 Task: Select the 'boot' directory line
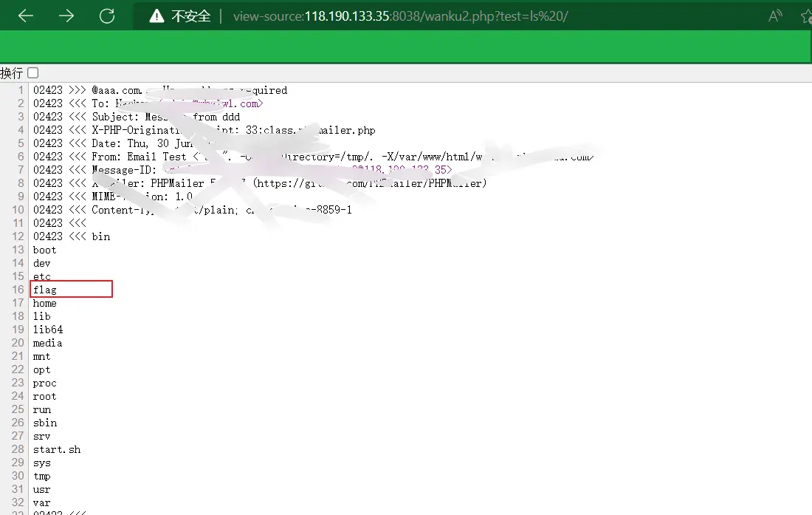click(x=44, y=250)
